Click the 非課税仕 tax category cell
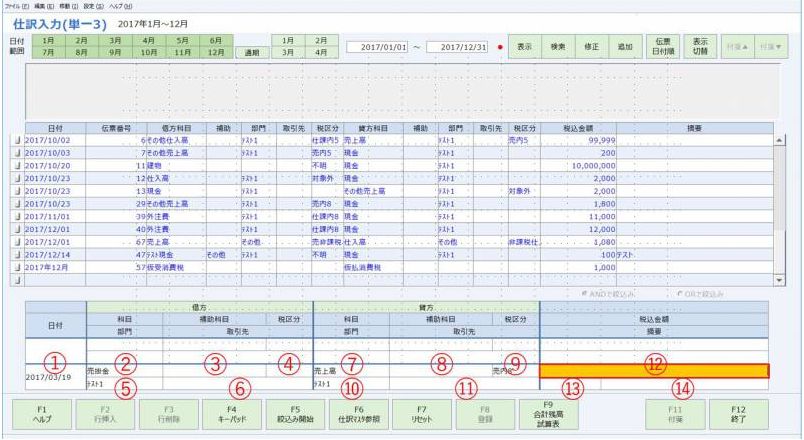 pyautogui.click(x=525, y=242)
